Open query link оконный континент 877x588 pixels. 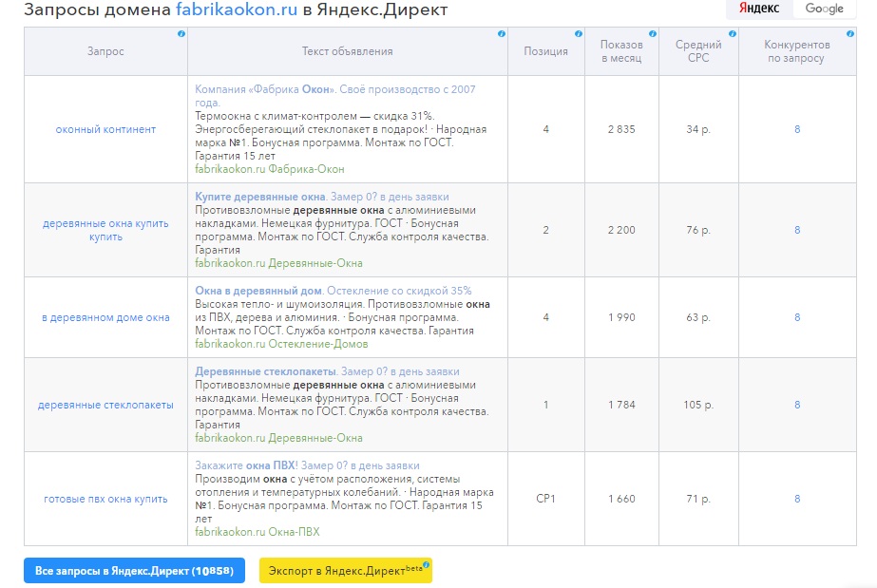point(105,129)
